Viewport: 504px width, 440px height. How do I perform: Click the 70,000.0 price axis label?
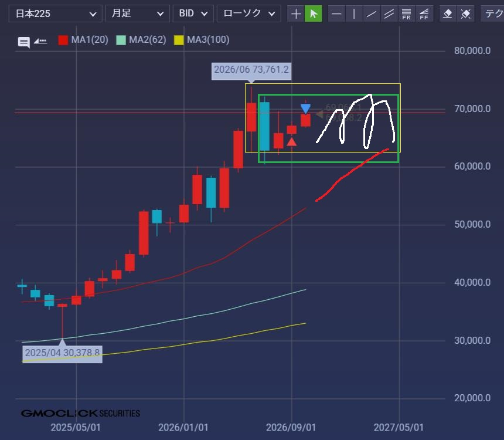coord(472,109)
